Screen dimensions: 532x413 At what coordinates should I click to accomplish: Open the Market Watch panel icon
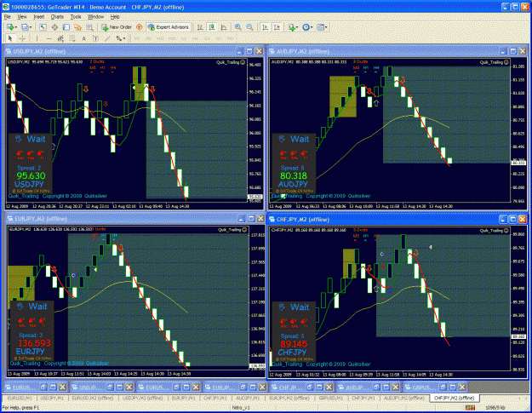[43, 27]
